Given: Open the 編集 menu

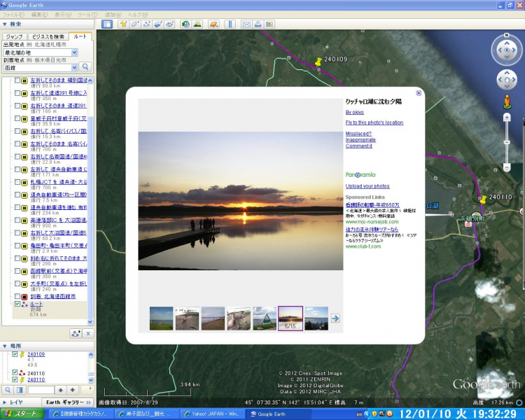Looking at the screenshot, I should [x=39, y=15].
